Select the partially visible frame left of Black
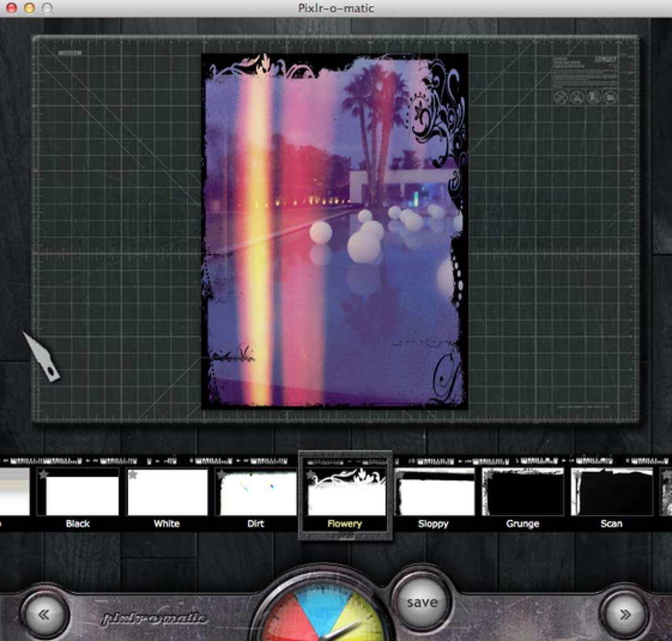The width and height of the screenshot is (672, 641). tap(14, 491)
